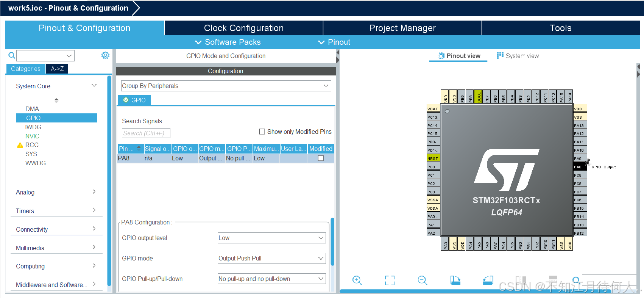
Task: Click the GPIO peripheral tab
Action: pyautogui.click(x=134, y=100)
